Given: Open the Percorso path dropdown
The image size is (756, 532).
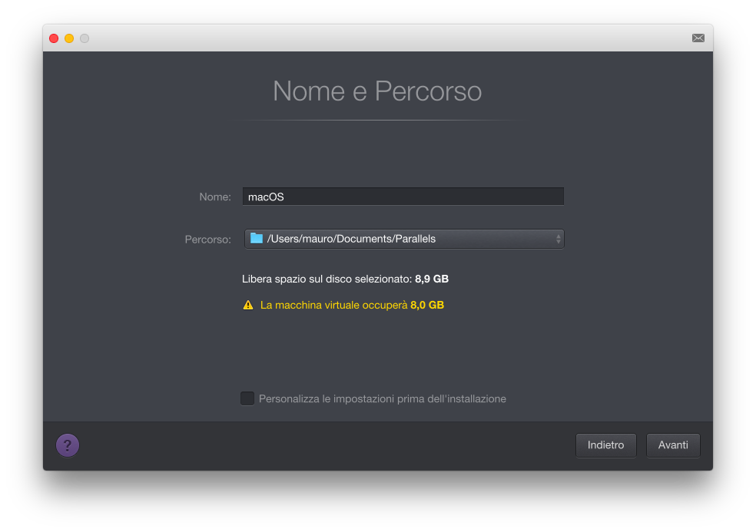Looking at the screenshot, I should (404, 239).
